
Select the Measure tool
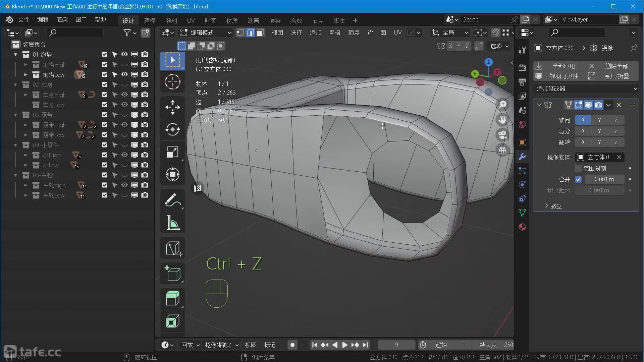coord(172,222)
